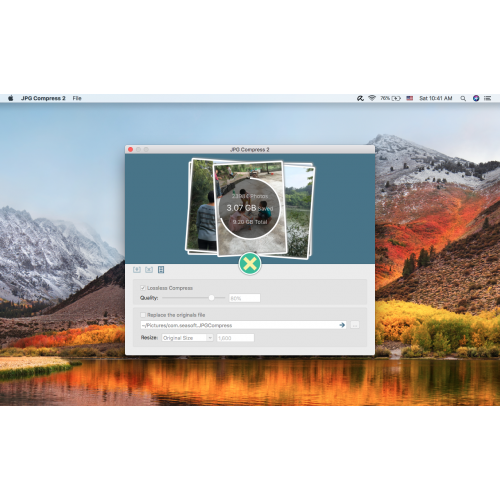The image size is (500, 500).
Task: Click the output path field ~/Pictures/com.seasoft
Action: click(243, 325)
